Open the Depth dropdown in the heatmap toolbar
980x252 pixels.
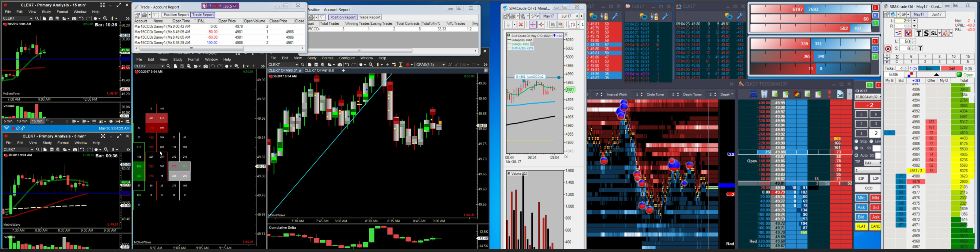pos(727,95)
